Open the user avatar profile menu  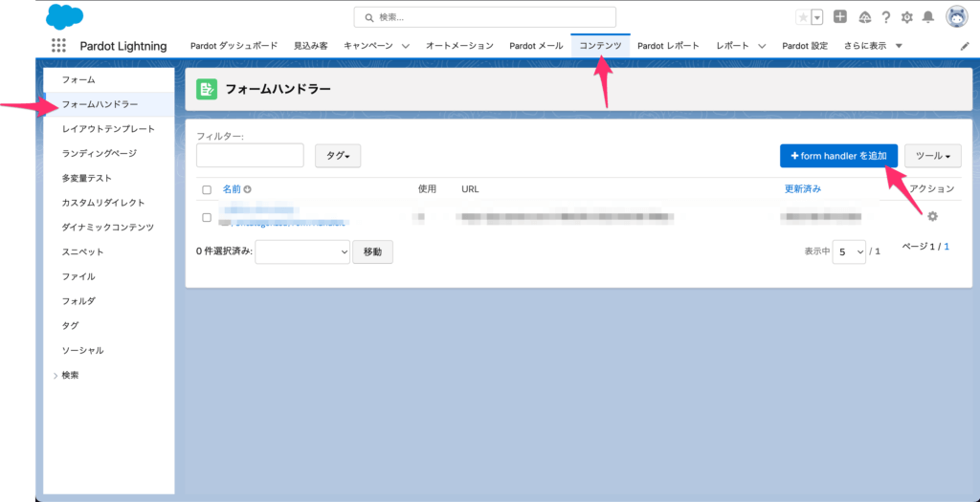pos(957,17)
